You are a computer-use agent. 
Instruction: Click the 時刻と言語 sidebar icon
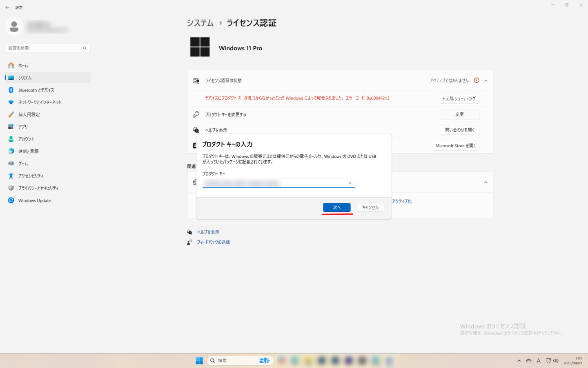coord(11,151)
